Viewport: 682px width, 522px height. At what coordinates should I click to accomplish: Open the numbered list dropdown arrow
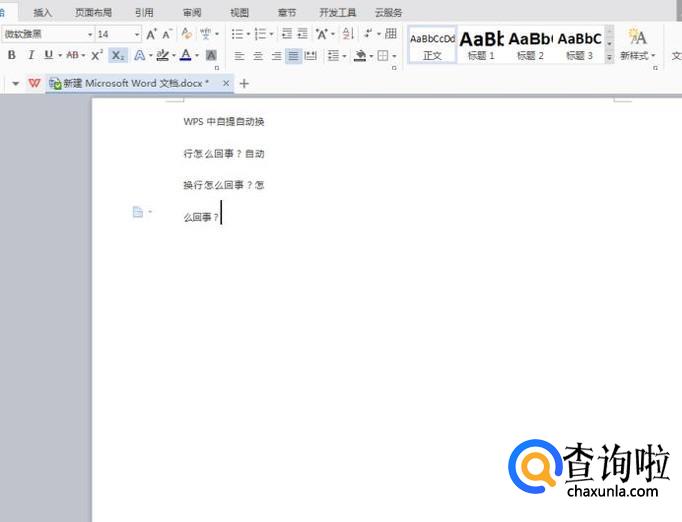[271, 34]
